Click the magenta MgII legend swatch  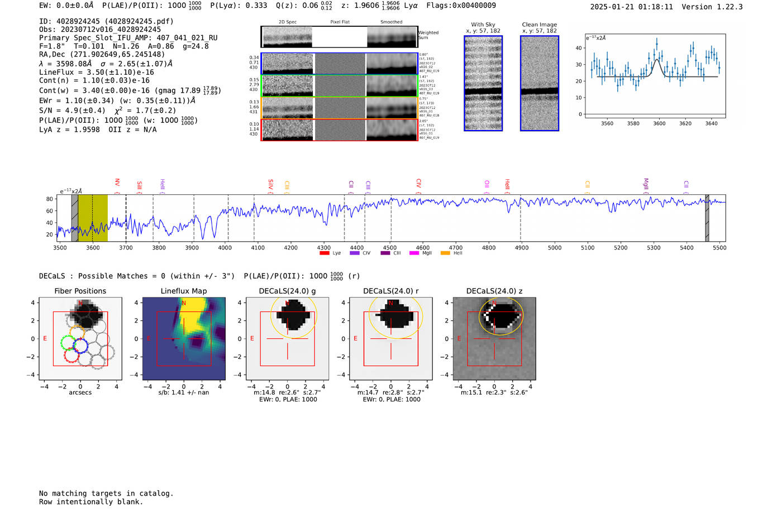click(414, 253)
